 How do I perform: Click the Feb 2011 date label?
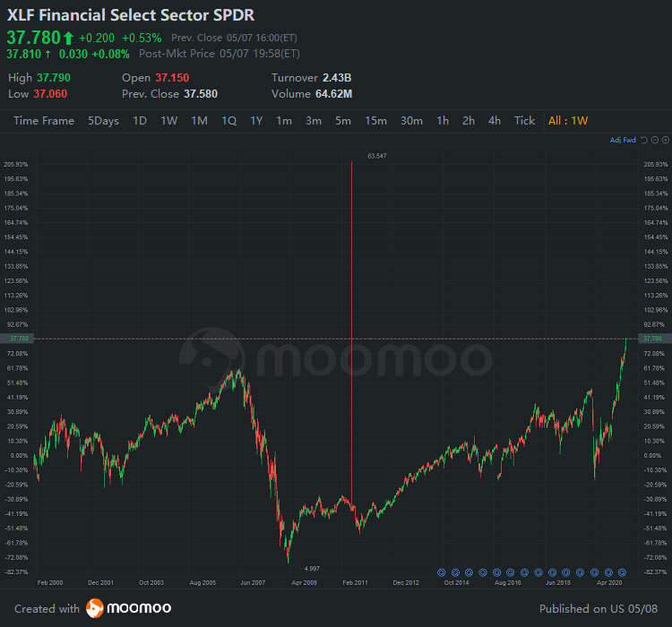point(355,583)
